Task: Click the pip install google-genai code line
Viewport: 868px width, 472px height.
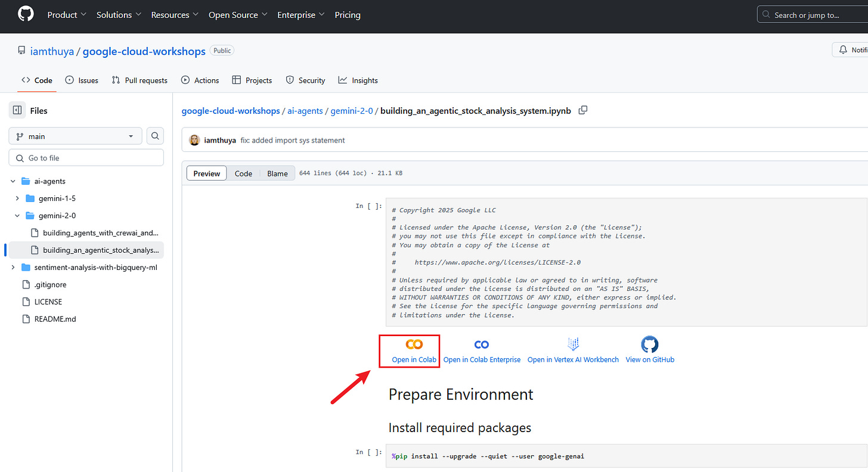Action: point(488,457)
